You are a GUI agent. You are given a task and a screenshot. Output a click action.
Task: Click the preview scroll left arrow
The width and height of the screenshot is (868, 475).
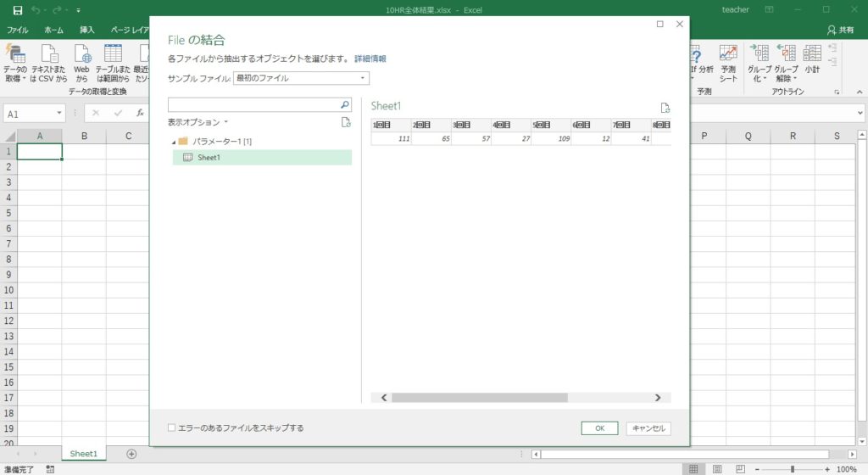pyautogui.click(x=384, y=398)
